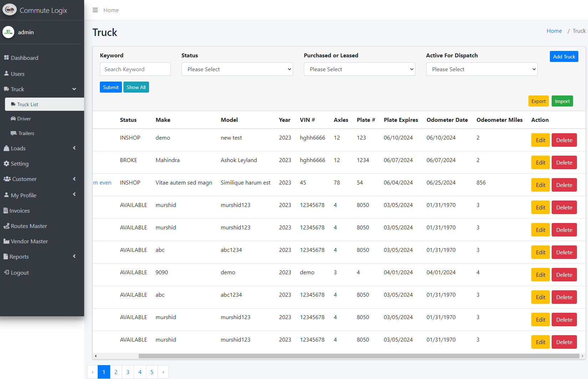Screen dimensions: 588x379
Task: Open Invoices in the sidebar
Action: pyautogui.click(x=20, y=211)
